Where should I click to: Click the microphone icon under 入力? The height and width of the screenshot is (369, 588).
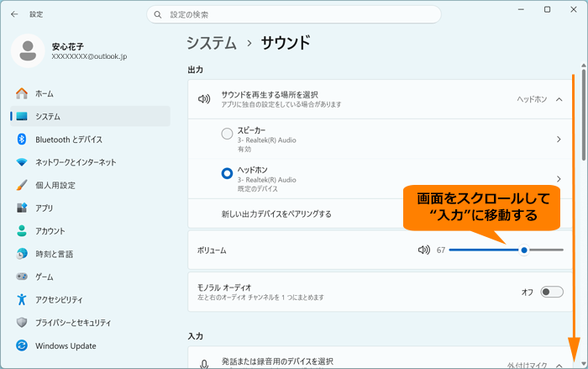pyautogui.click(x=204, y=364)
